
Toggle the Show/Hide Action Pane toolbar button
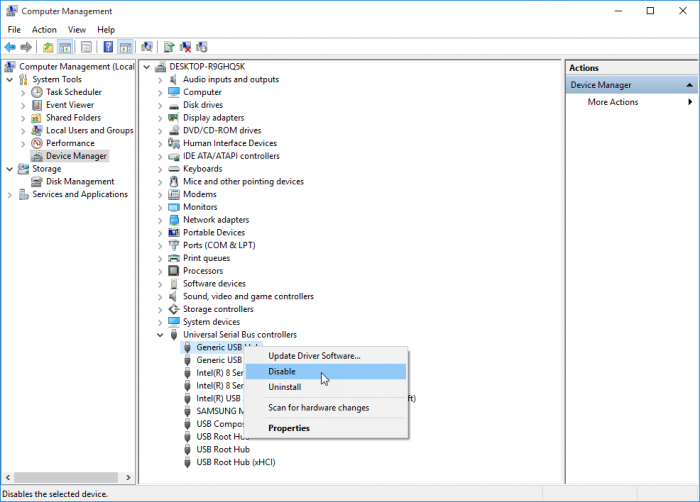pos(126,47)
